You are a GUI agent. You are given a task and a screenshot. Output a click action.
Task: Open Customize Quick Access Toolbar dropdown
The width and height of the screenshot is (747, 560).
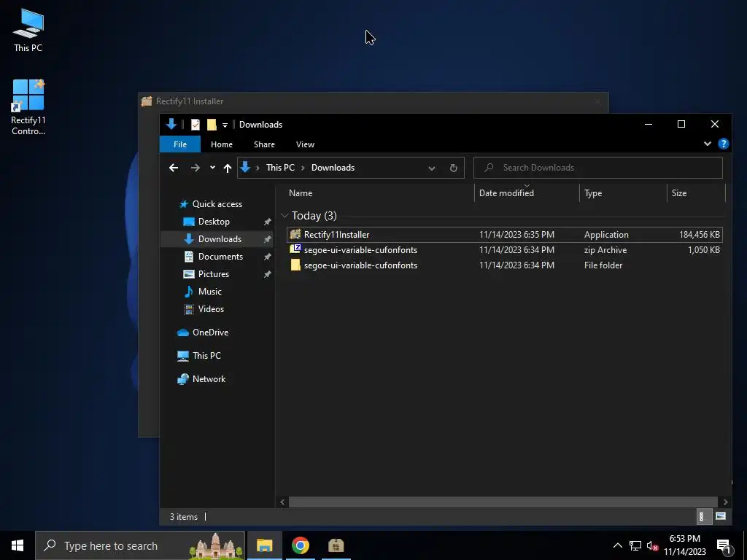(x=225, y=125)
